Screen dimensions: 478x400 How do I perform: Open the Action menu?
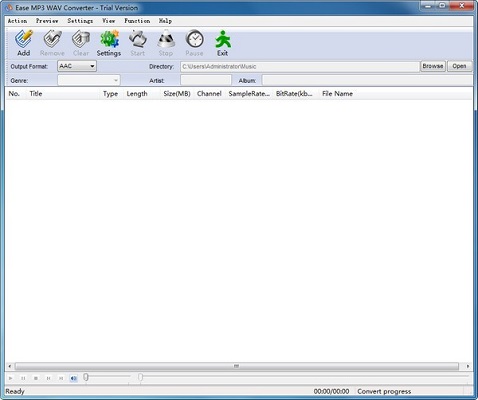(17, 21)
